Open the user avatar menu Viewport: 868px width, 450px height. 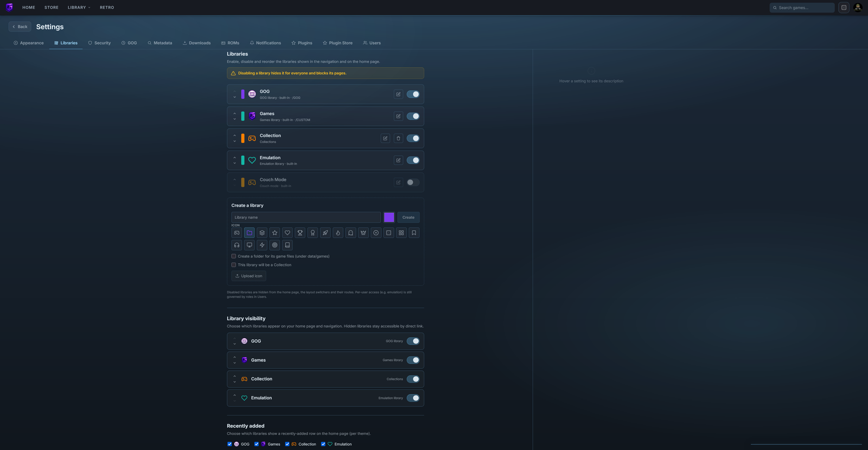click(858, 8)
